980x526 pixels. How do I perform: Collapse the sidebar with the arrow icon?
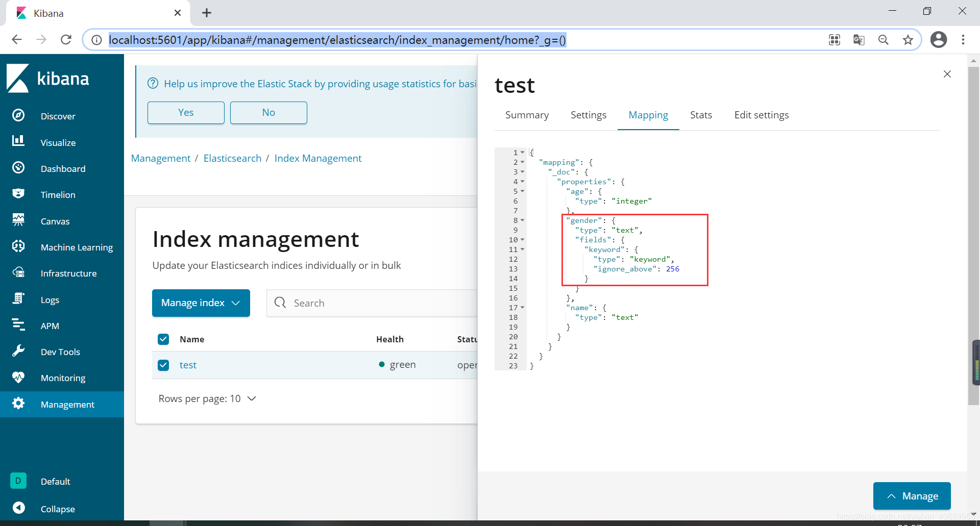[x=18, y=508]
